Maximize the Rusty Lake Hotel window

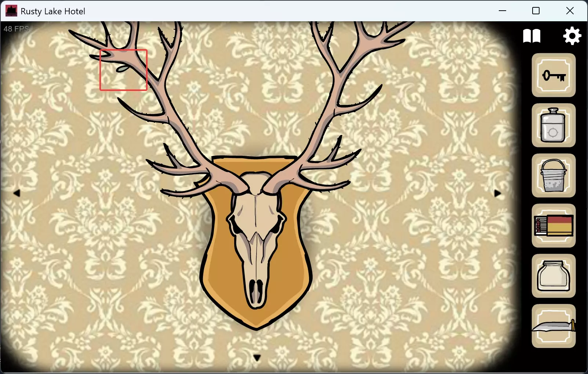click(x=536, y=11)
